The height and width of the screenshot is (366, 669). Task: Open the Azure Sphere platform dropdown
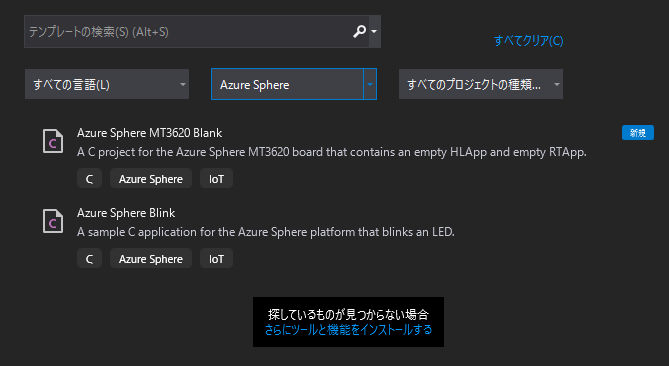(x=294, y=84)
